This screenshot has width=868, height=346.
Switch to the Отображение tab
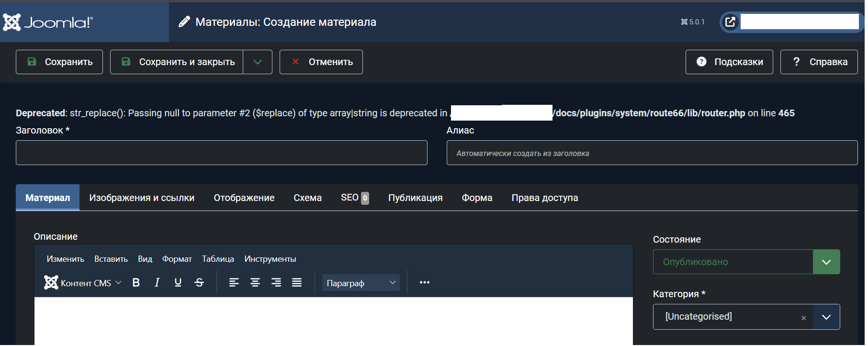pyautogui.click(x=244, y=198)
